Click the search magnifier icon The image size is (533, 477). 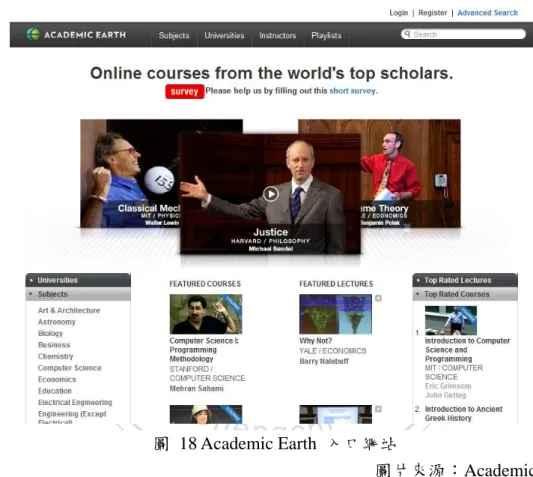[407, 34]
